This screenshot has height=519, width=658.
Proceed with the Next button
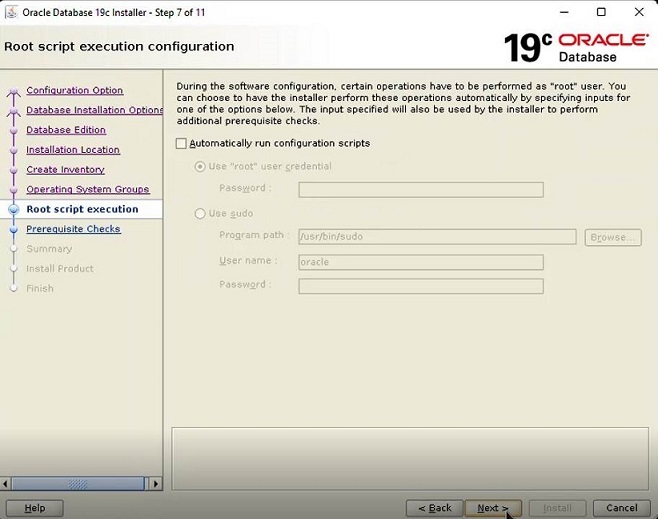tap(493, 508)
